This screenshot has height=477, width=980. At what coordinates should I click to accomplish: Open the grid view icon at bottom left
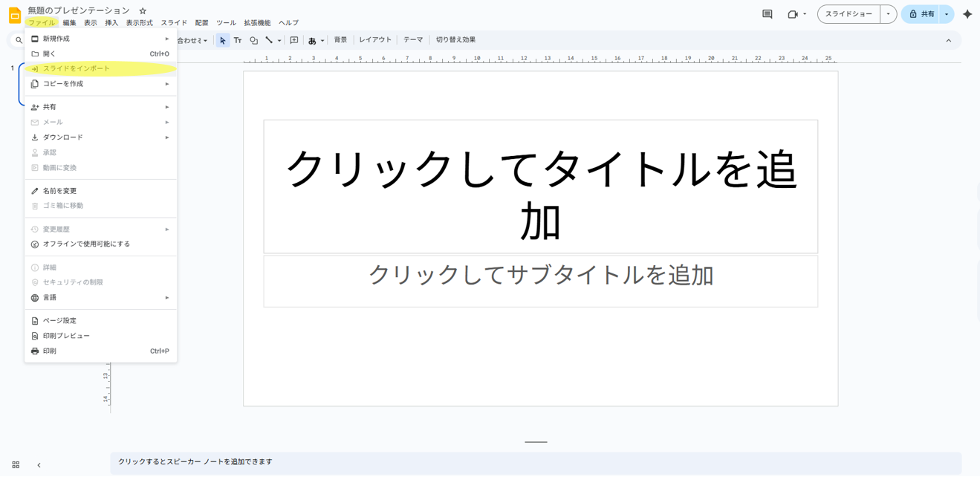[16, 465]
